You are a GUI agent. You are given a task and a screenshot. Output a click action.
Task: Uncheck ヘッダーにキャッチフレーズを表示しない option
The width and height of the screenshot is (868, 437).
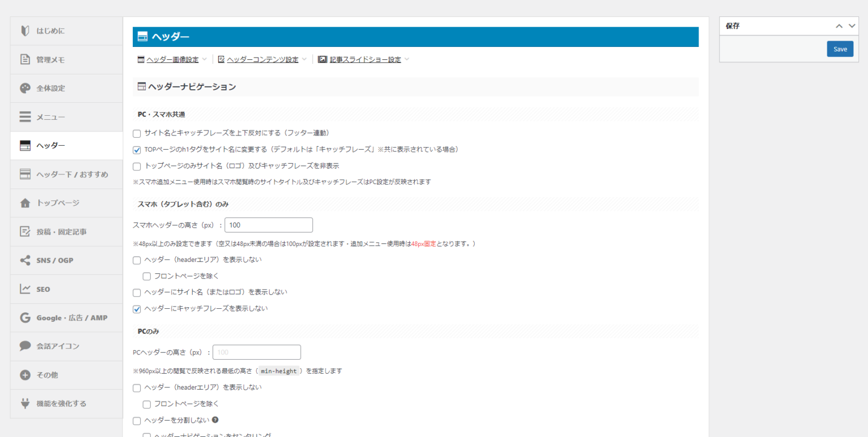[x=136, y=309]
